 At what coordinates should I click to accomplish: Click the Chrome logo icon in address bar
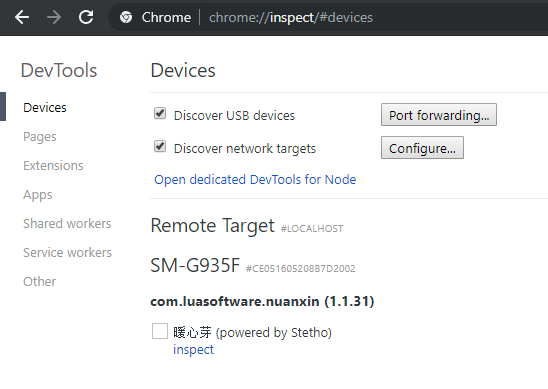[126, 17]
